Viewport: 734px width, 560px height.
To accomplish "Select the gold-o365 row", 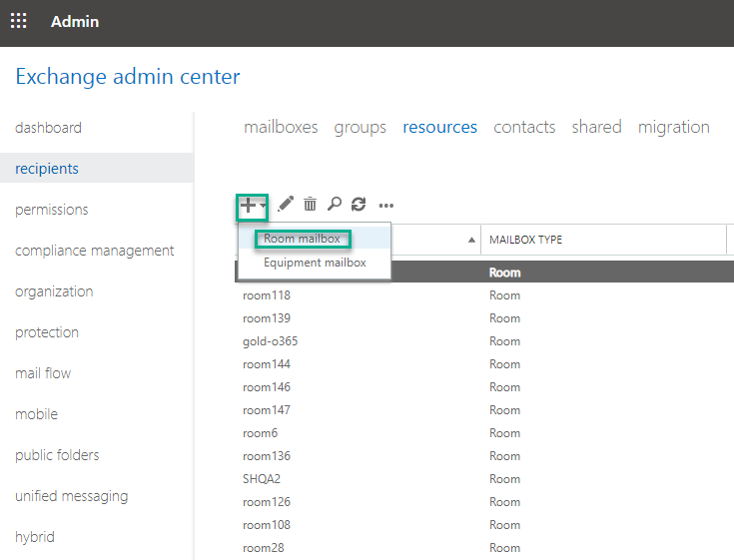I will click(484, 341).
